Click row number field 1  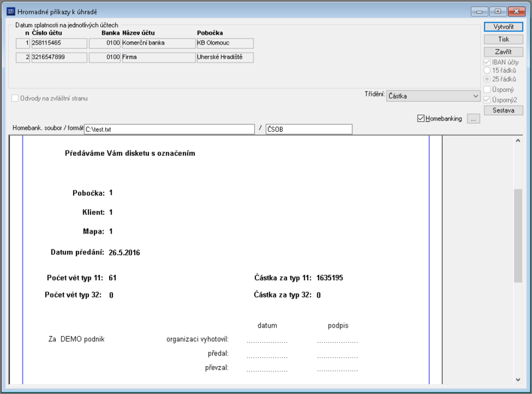23,43
